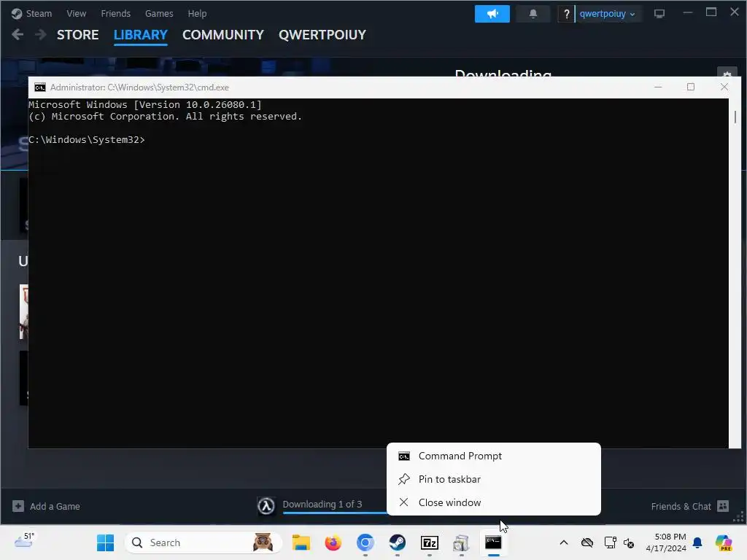This screenshot has height=560, width=747.
Task: Expand the qwertpoiuy account dropdown
Action: [x=607, y=14]
